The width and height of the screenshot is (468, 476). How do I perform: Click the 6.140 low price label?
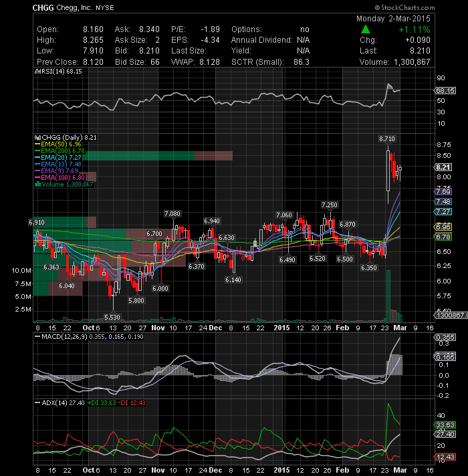click(233, 280)
